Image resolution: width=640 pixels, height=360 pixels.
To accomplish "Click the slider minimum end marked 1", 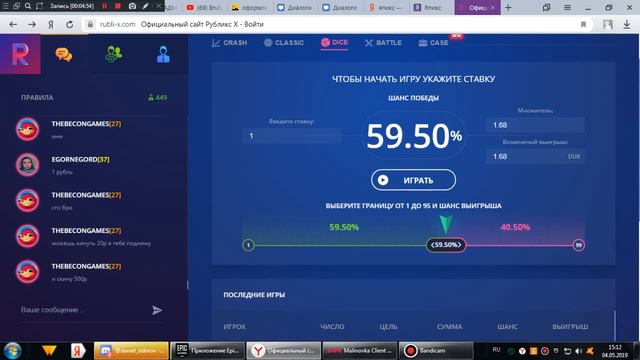I will pyautogui.click(x=248, y=245).
